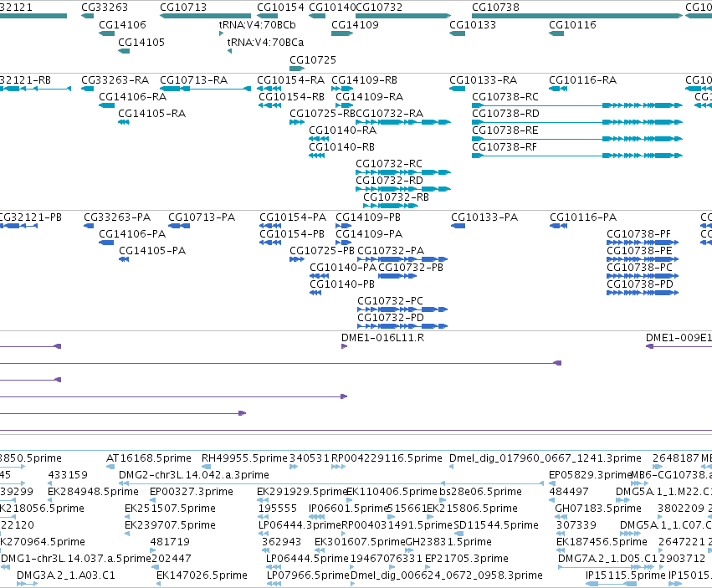Image resolution: width=712 pixels, height=588 pixels.
Task: Select the RH49955.5prime EST label
Action: [244, 458]
